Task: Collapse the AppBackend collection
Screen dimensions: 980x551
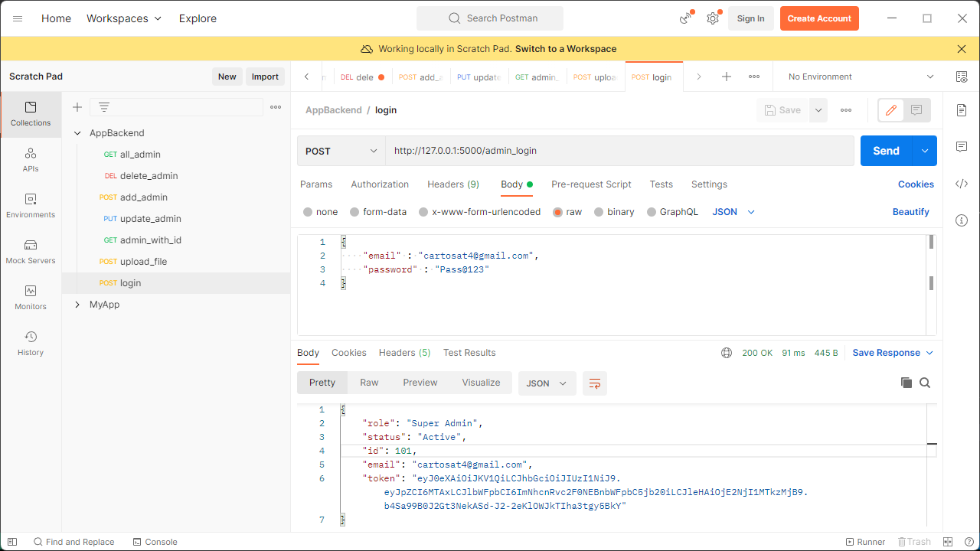Action: click(77, 133)
